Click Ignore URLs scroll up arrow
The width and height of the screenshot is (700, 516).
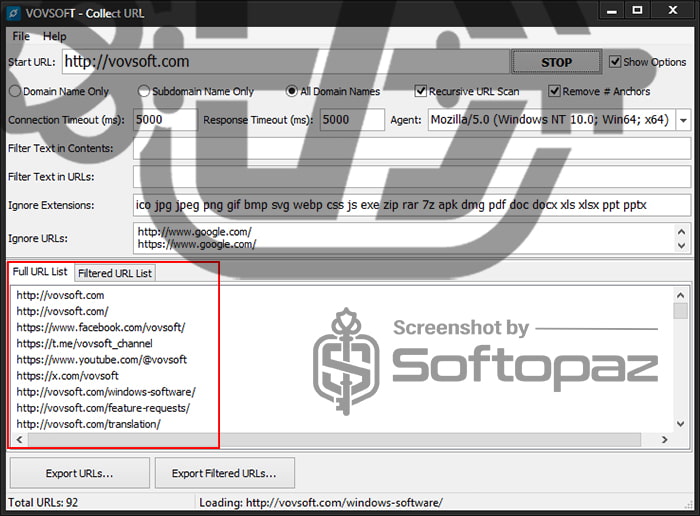[681, 232]
